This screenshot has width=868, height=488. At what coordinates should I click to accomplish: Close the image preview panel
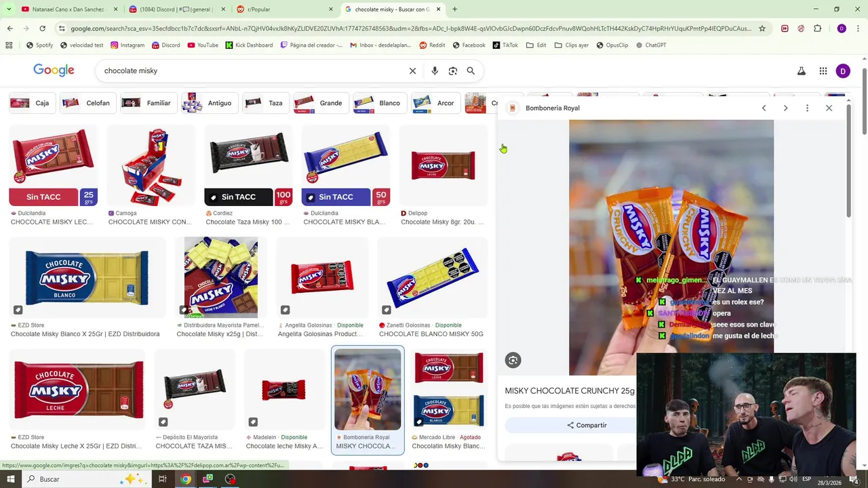click(829, 108)
